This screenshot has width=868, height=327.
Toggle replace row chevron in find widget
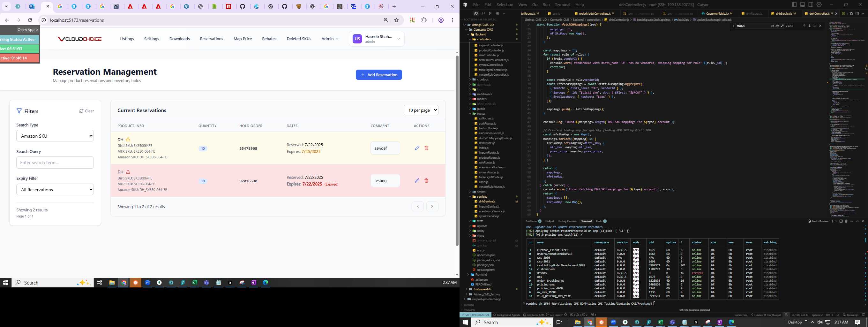(x=734, y=26)
